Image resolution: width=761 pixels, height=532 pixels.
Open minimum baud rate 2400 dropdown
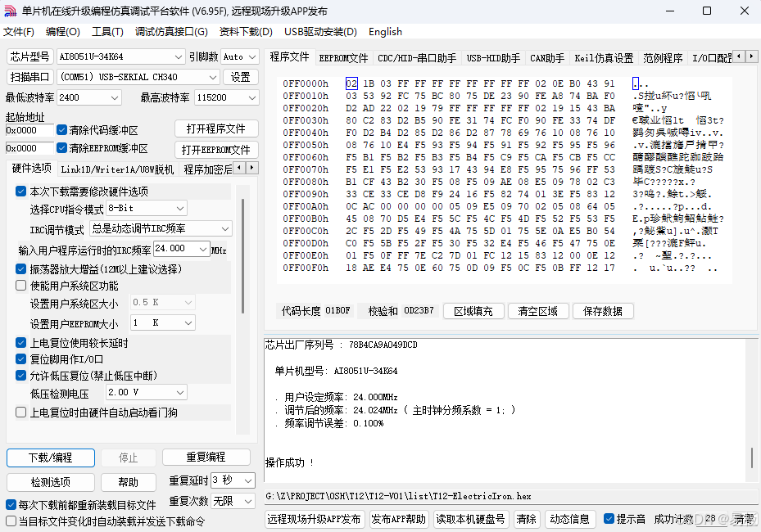(x=88, y=97)
